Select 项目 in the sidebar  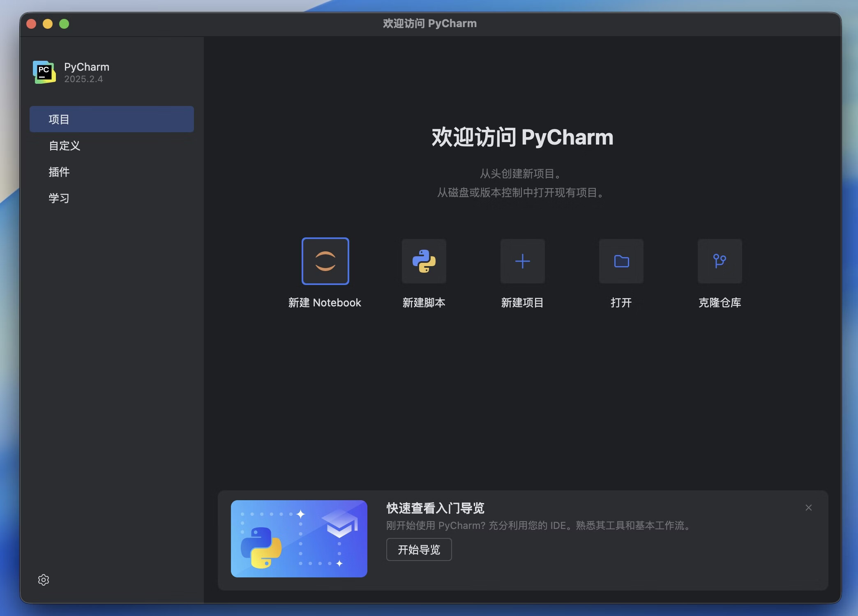pos(111,119)
